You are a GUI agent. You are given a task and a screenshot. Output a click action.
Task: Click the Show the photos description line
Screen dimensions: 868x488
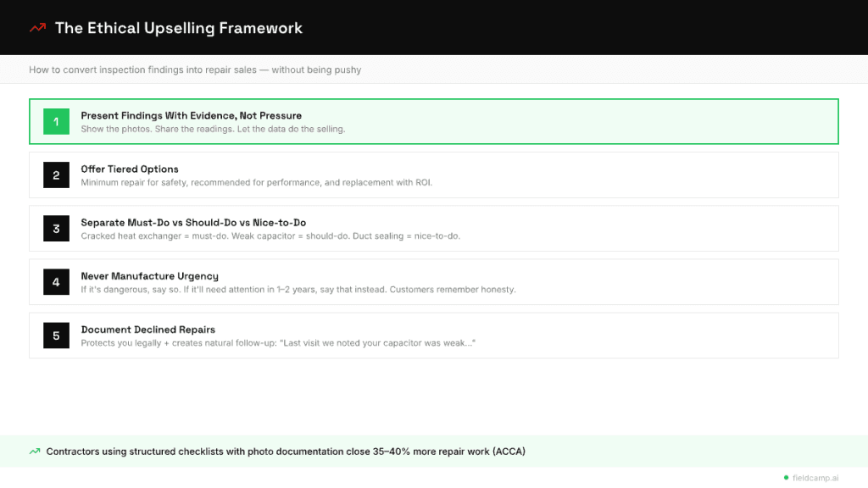(x=212, y=128)
